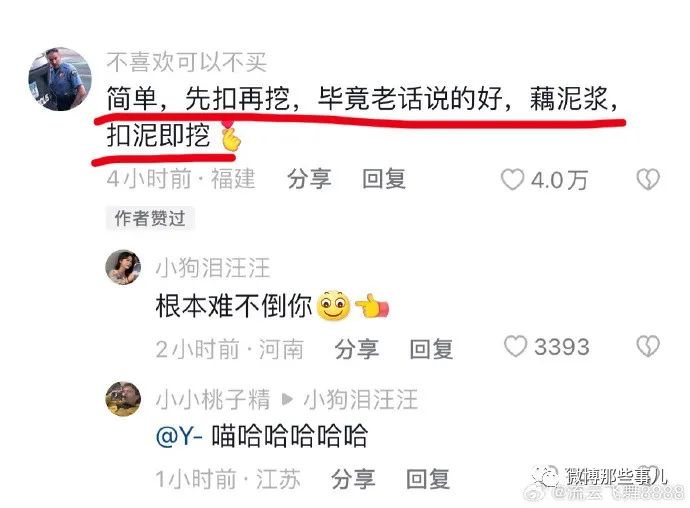Dislike 小狗泪汪汪's comment via broken heart
Screen dimensions: 690x508
point(648,346)
